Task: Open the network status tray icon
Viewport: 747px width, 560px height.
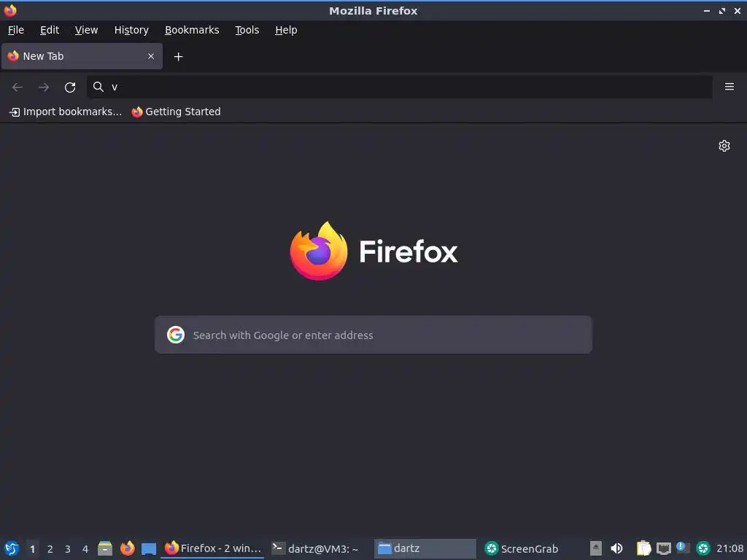Action: point(664,548)
